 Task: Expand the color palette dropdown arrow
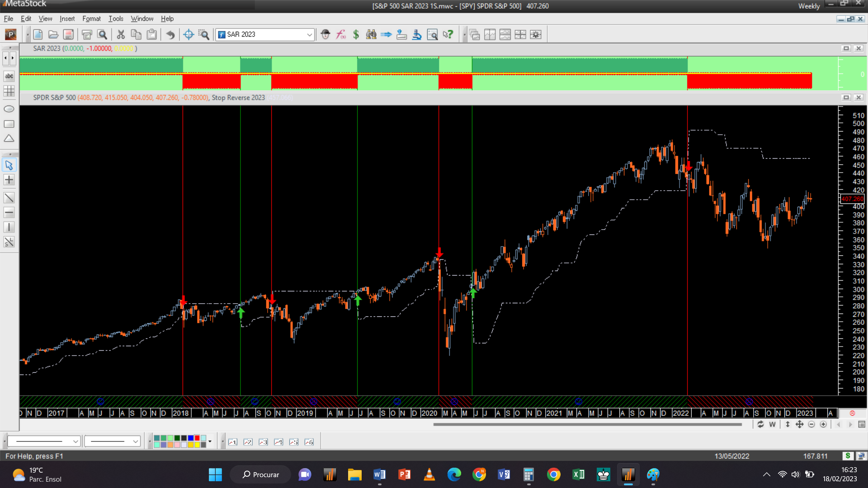[x=210, y=441]
